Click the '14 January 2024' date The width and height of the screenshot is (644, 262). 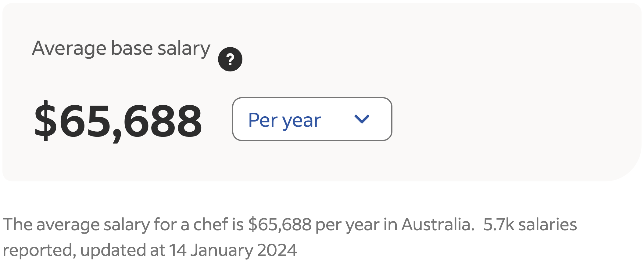(233, 250)
